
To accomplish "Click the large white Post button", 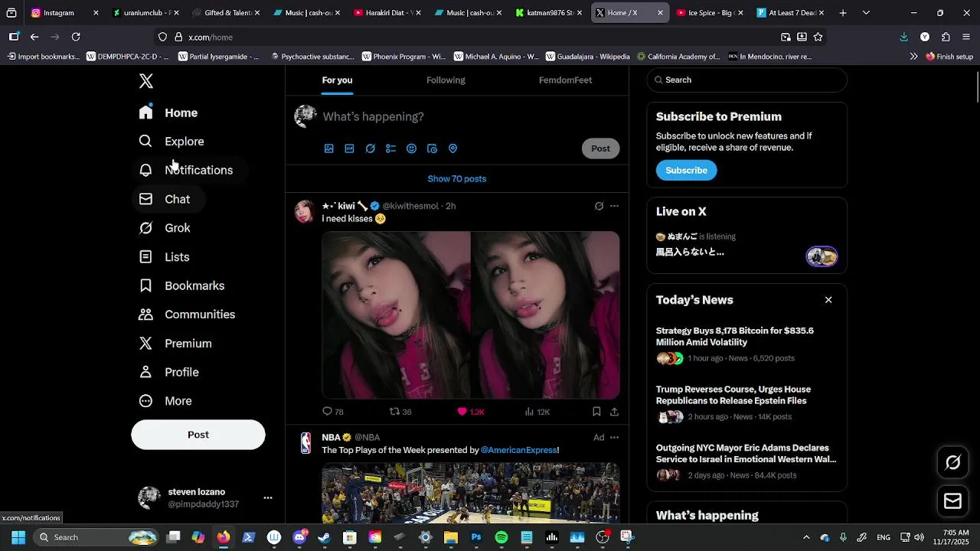I will coord(198,435).
